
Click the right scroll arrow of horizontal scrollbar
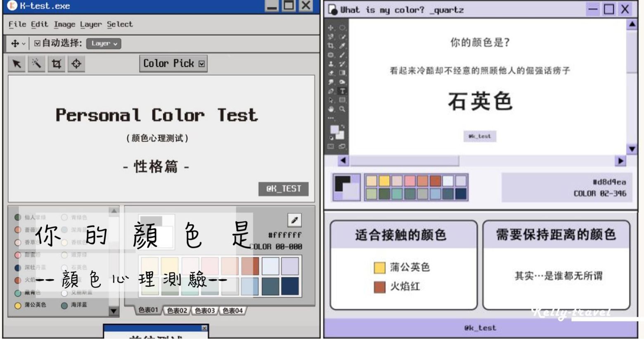pyautogui.click(x=620, y=161)
